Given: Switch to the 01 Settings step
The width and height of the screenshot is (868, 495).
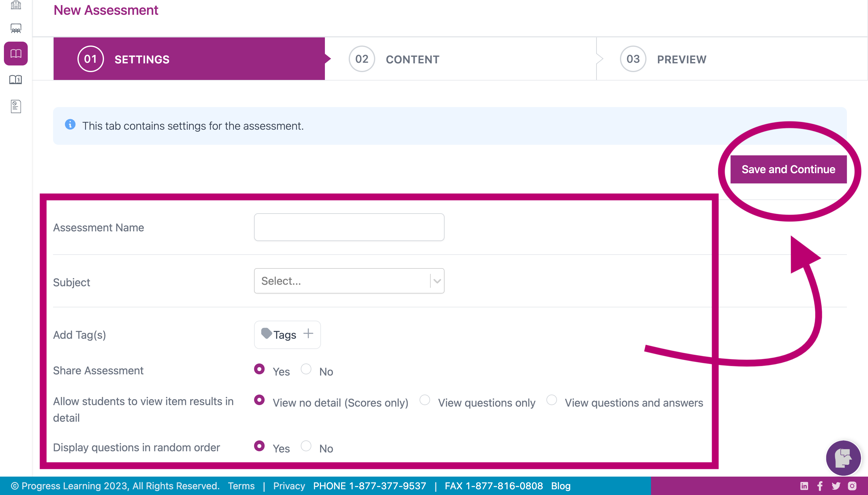Looking at the screenshot, I should 189,59.
